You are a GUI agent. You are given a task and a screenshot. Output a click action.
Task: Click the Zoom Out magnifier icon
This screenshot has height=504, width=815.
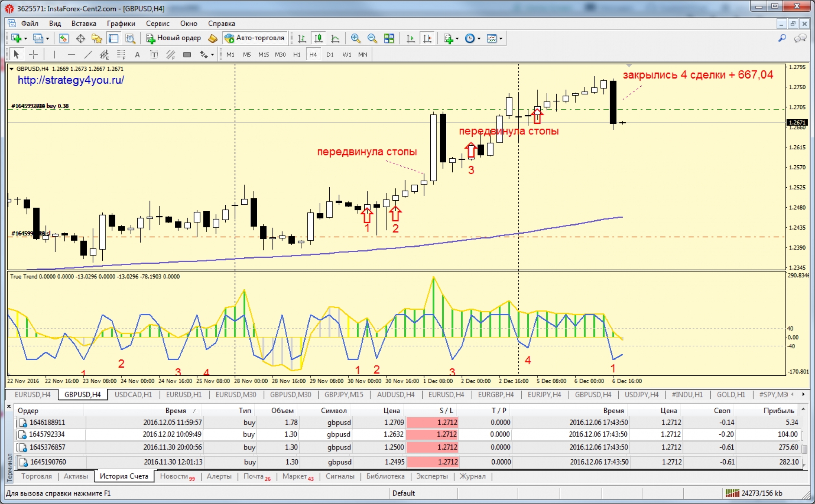[372, 38]
